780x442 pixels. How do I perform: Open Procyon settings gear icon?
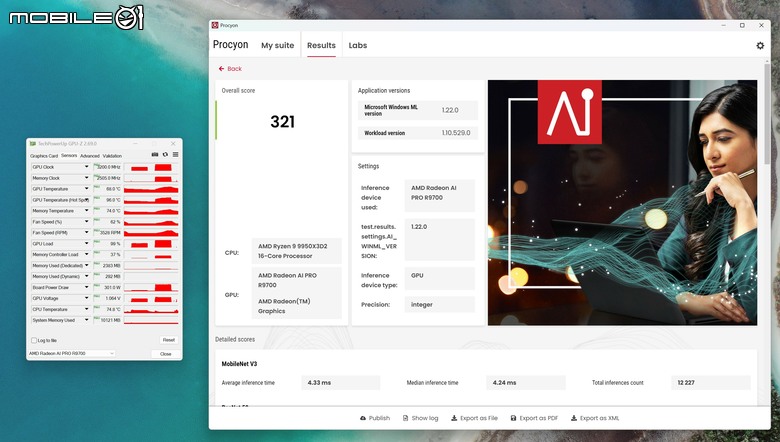760,45
